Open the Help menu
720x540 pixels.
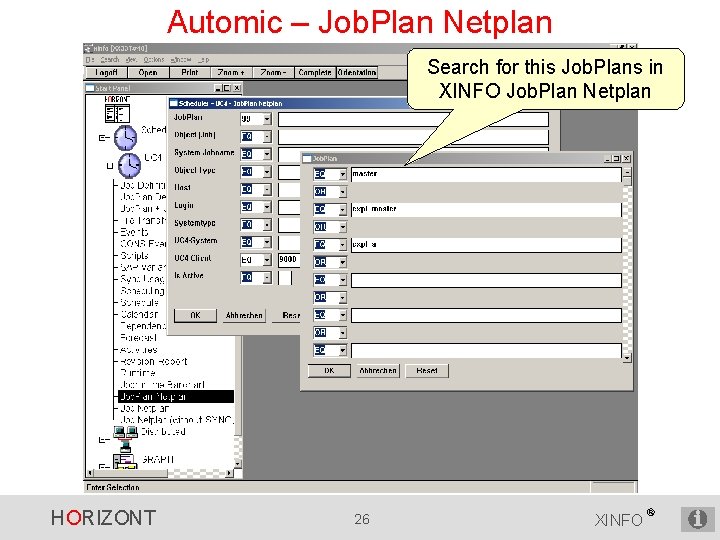203,60
